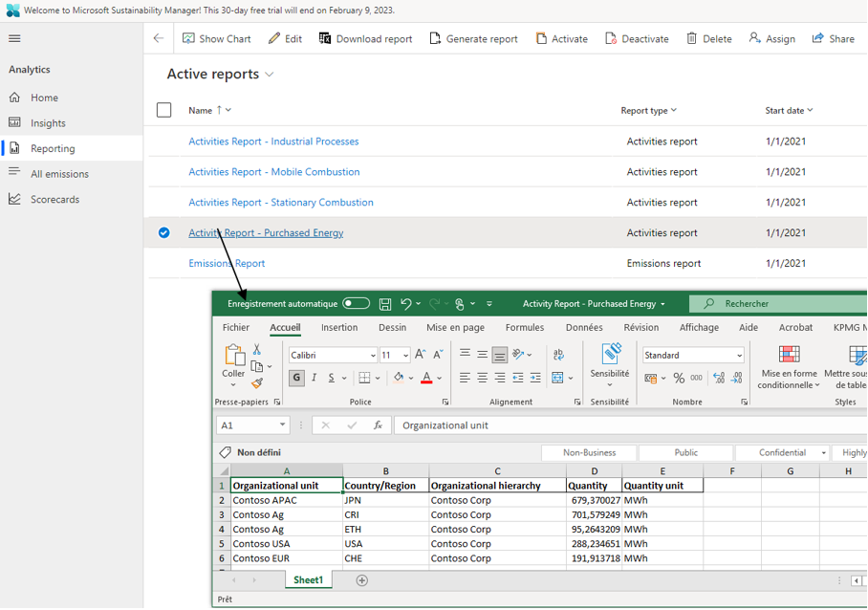868x610 pixels.
Task: Decrease font size in Excel
Action: point(438,355)
